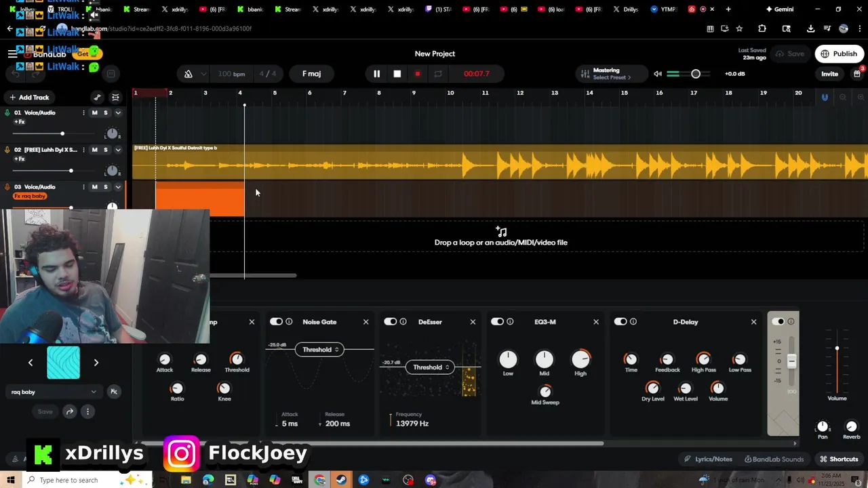Pause playback with the pause button
Image resolution: width=868 pixels, height=488 pixels.
(377, 74)
